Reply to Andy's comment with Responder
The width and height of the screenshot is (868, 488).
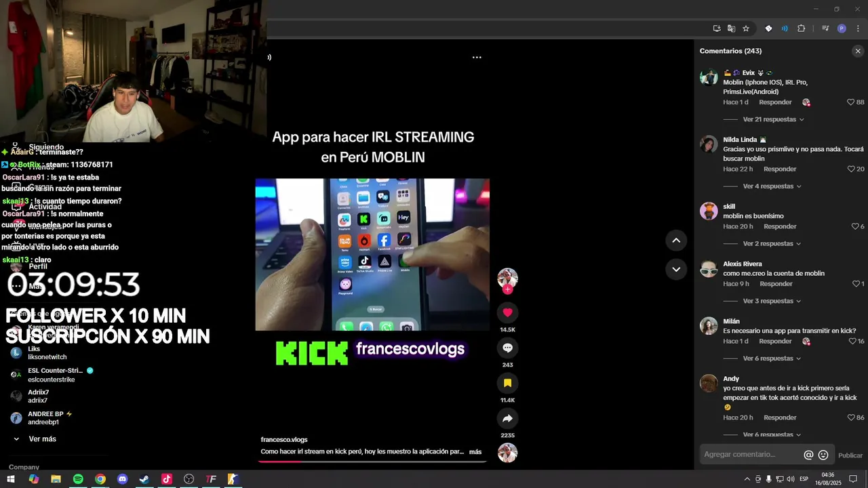click(780, 418)
